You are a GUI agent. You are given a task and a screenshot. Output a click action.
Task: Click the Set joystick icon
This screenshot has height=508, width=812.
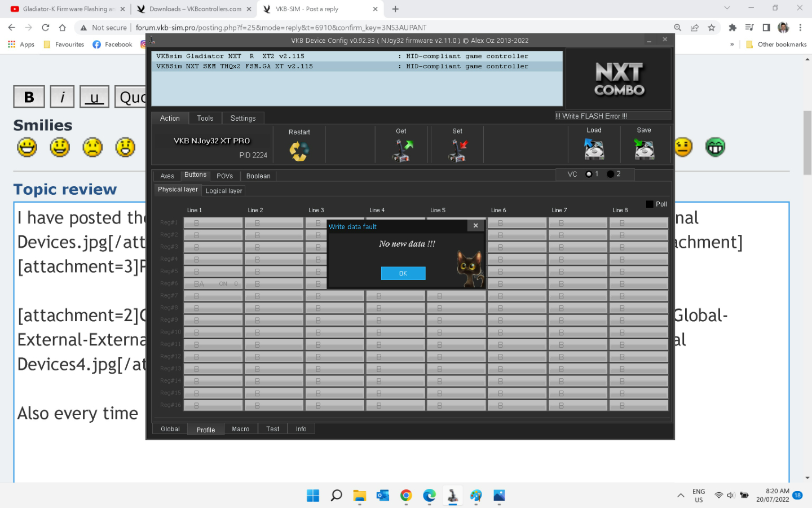click(x=457, y=151)
